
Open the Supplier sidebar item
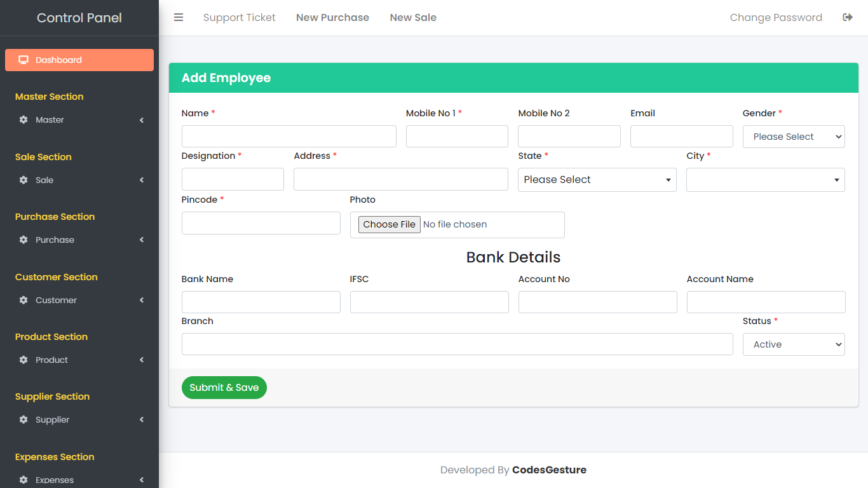[x=79, y=420]
